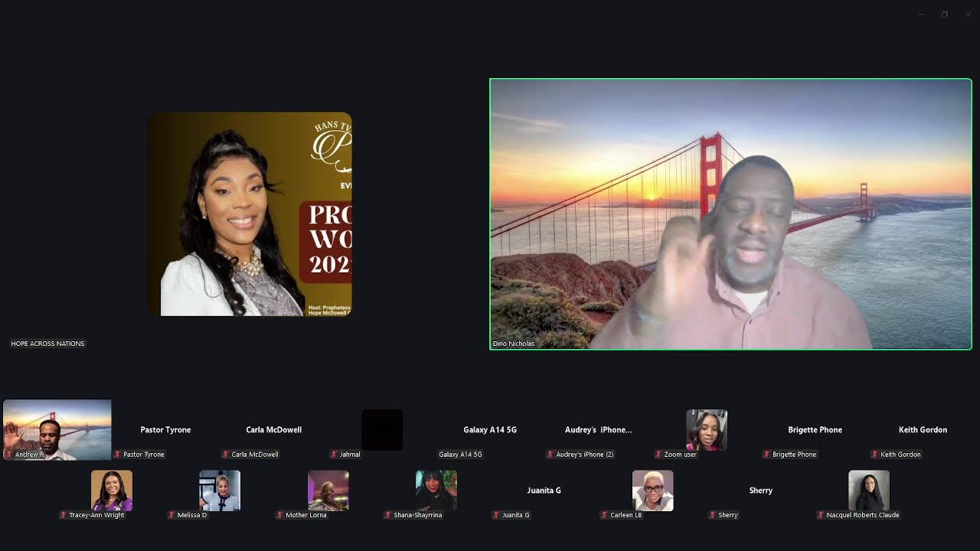Select Tracey-Ann Wright's profile photo
Viewport: 980px width, 551px height.
[x=112, y=491]
